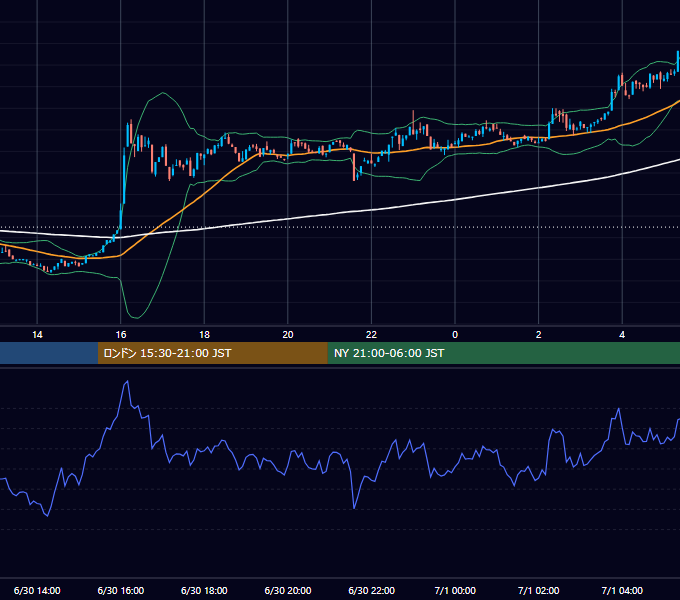Click the '14' hour axis label
This screenshot has width=680, height=600.
pyautogui.click(x=37, y=335)
